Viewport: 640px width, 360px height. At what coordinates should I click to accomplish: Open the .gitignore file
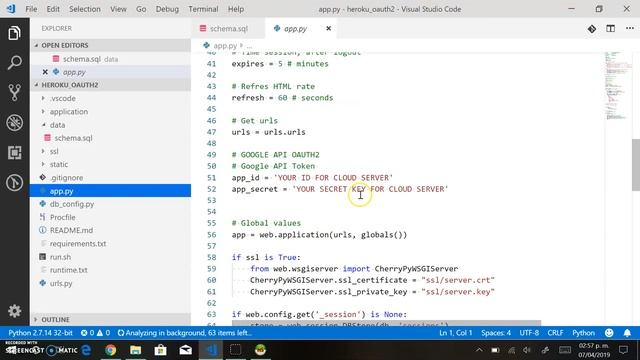click(x=67, y=178)
